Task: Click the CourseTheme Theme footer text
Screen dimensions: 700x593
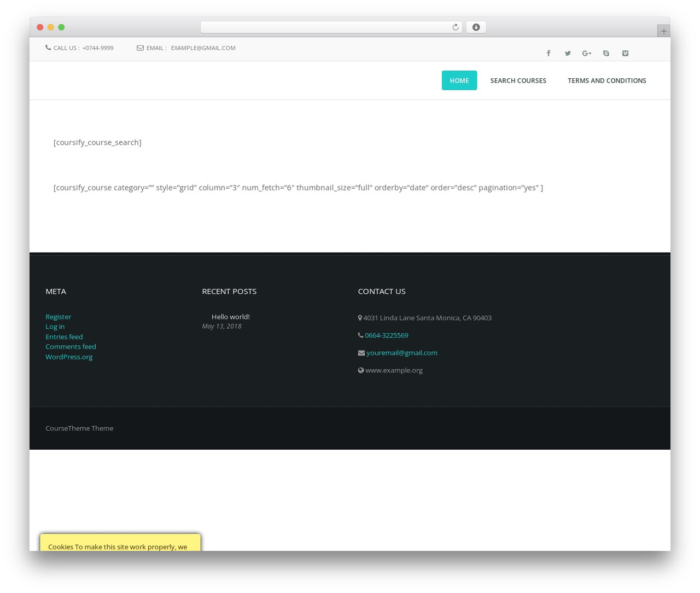Action: [79, 428]
